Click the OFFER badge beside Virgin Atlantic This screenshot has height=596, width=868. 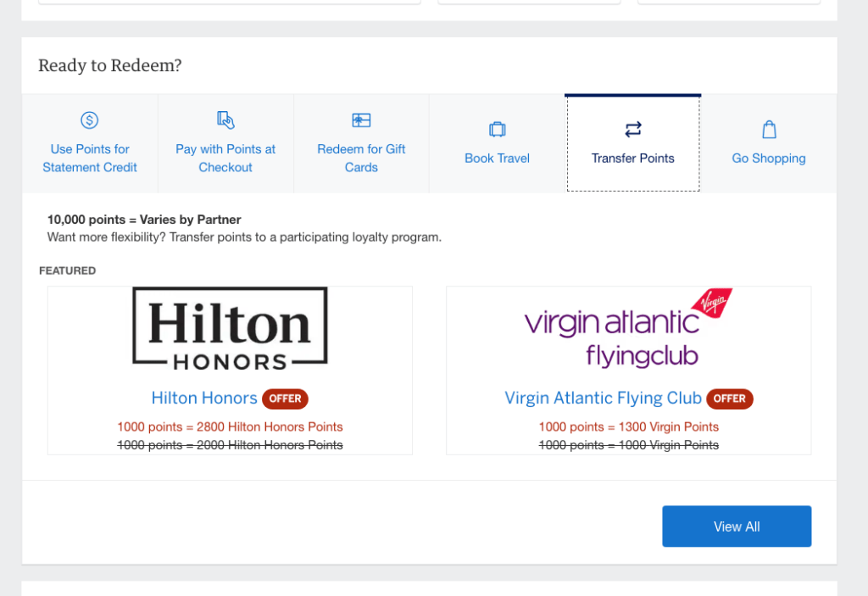729,398
